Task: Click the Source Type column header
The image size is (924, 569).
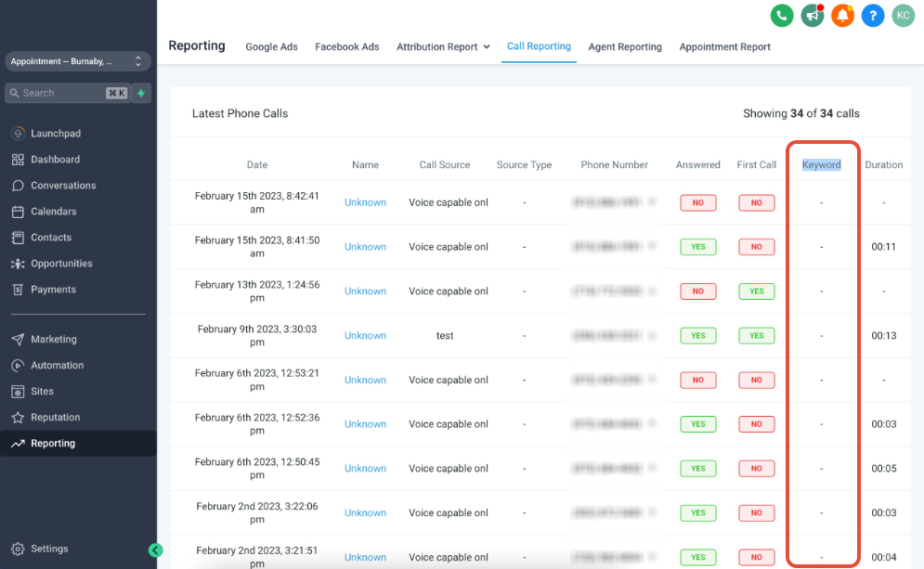Action: coord(524,165)
